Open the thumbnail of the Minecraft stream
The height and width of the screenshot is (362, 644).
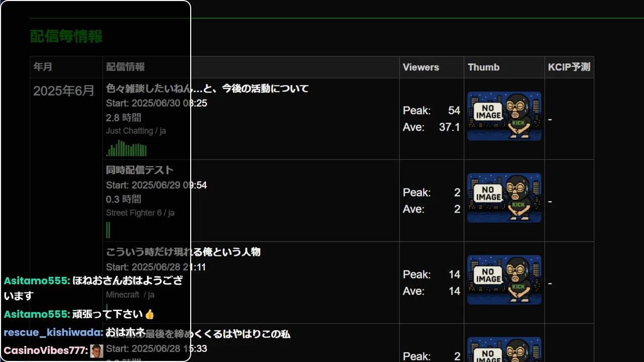504,280
